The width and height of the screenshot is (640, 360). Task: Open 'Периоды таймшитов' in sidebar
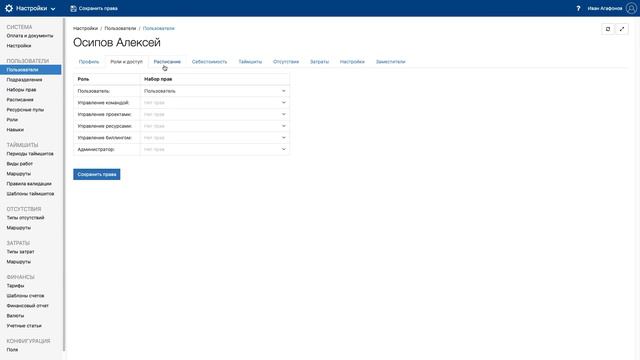[x=30, y=154]
